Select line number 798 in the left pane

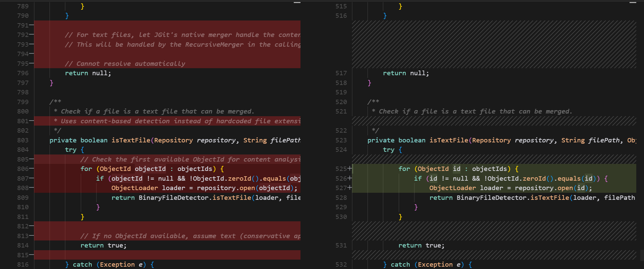click(23, 92)
